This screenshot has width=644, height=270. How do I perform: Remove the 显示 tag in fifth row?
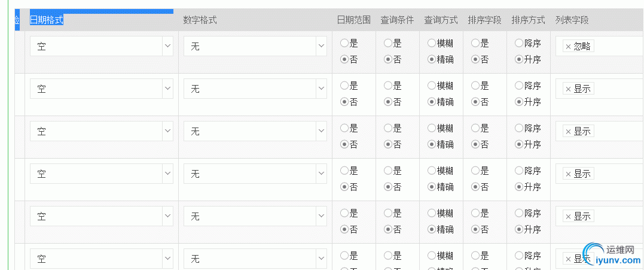point(568,217)
